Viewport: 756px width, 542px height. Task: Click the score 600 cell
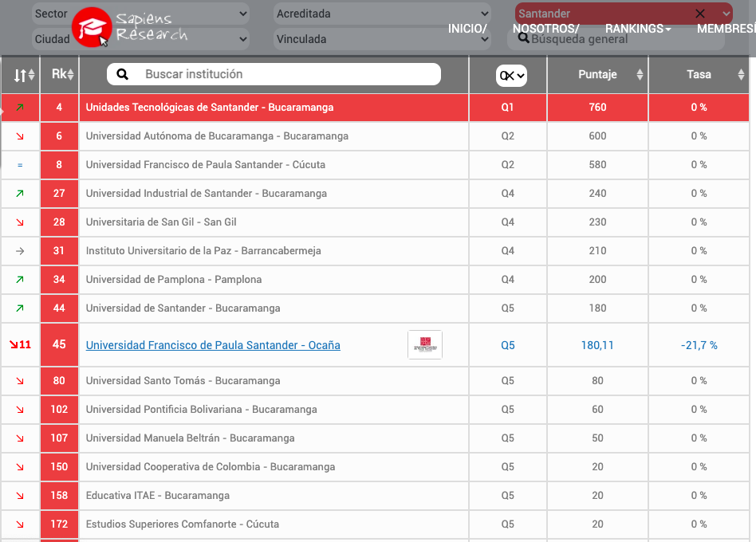click(598, 136)
